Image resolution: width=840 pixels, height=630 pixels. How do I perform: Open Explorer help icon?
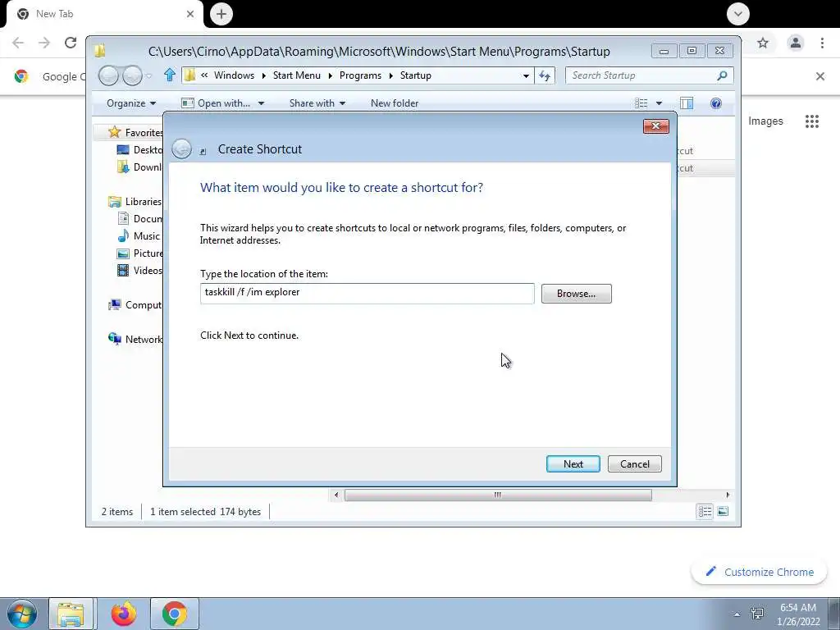coord(715,103)
